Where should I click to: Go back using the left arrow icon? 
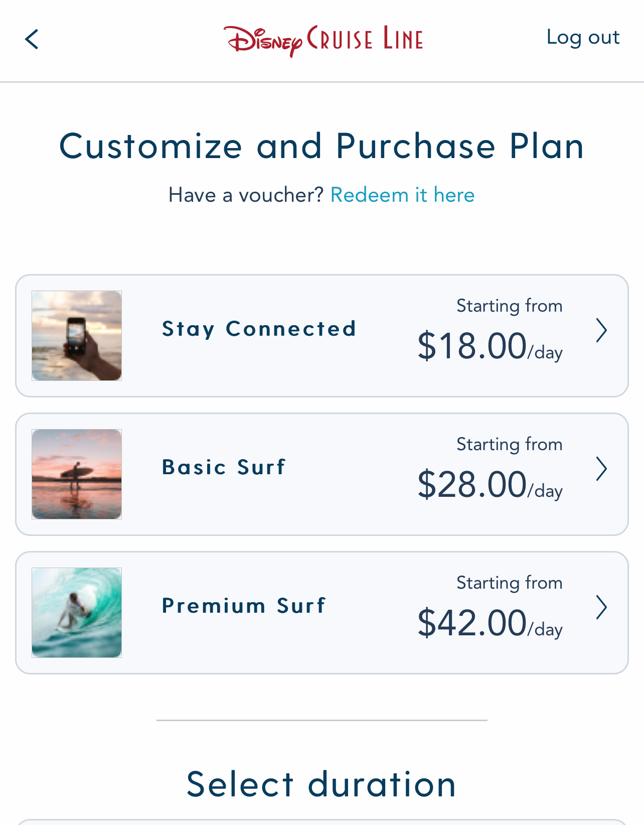coord(32,39)
